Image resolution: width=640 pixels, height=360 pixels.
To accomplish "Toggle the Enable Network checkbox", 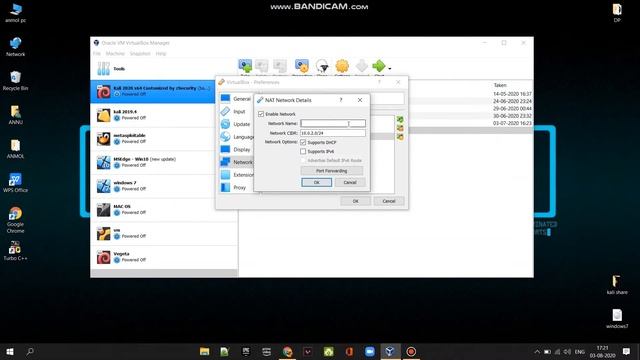I will click(261, 114).
